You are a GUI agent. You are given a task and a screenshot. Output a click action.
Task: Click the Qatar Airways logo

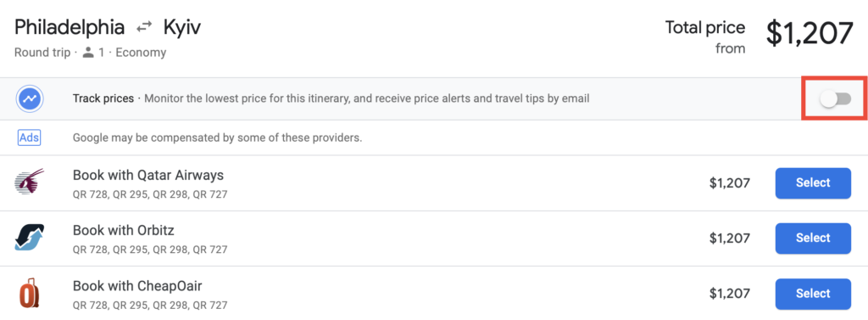click(x=30, y=182)
